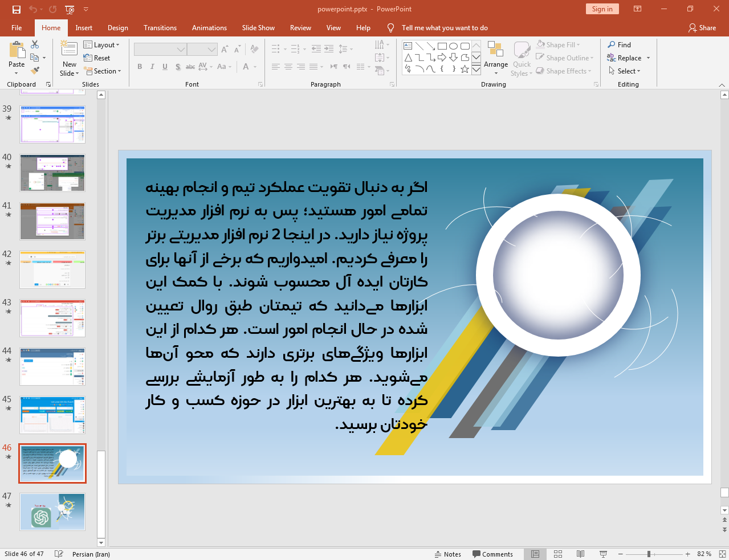Fit slide to current window icon
The image size is (729, 560).
(x=722, y=554)
